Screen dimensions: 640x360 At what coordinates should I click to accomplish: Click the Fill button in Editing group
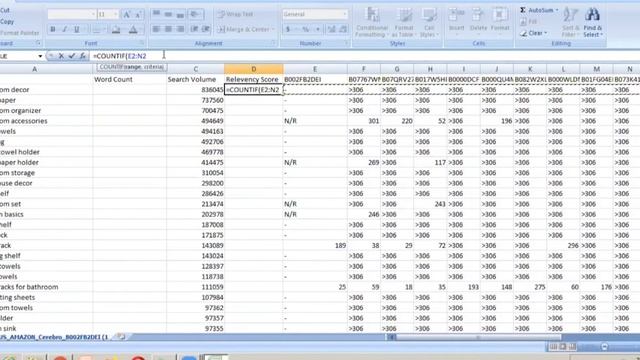click(x=529, y=21)
